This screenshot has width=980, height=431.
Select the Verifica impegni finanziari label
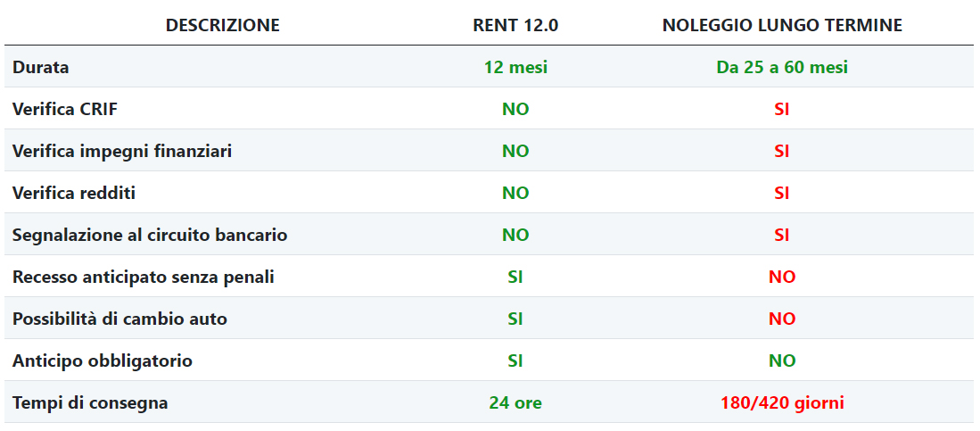point(122,151)
